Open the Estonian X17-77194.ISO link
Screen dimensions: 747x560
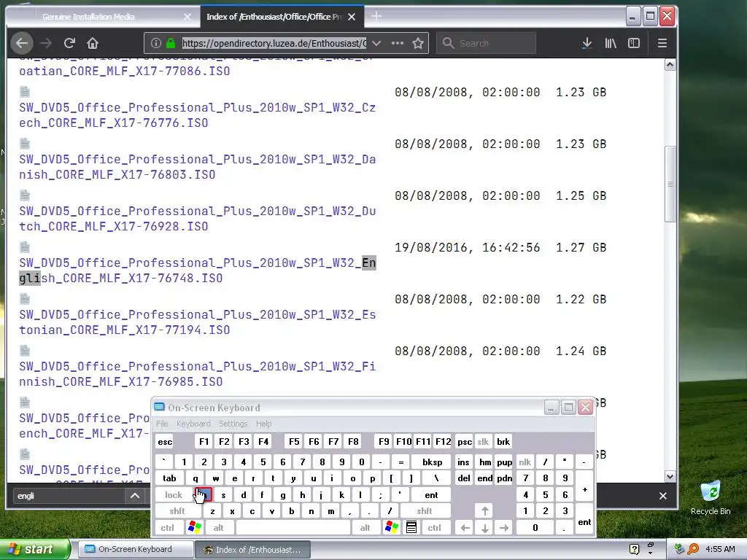(197, 322)
